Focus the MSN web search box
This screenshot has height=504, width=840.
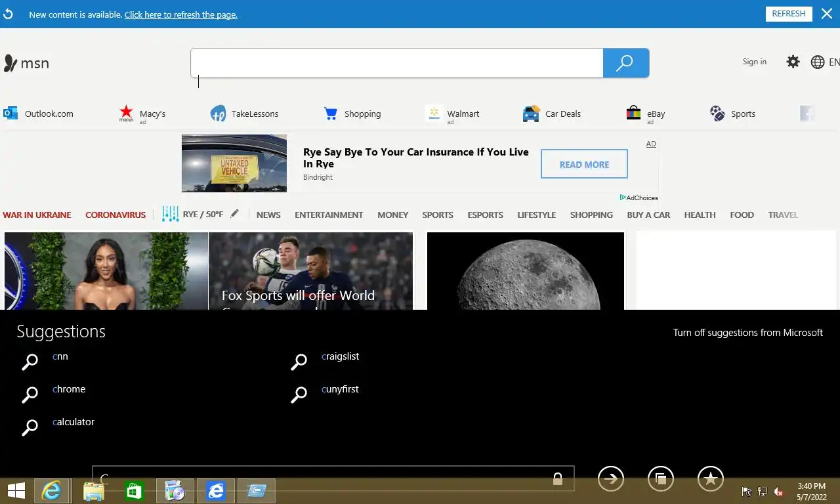396,63
